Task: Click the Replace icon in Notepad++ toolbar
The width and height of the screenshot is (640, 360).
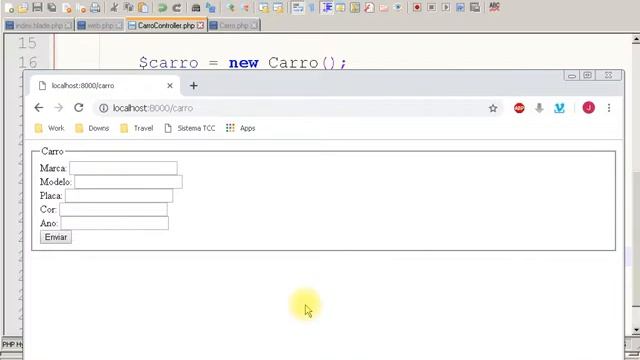Action: (211, 7)
